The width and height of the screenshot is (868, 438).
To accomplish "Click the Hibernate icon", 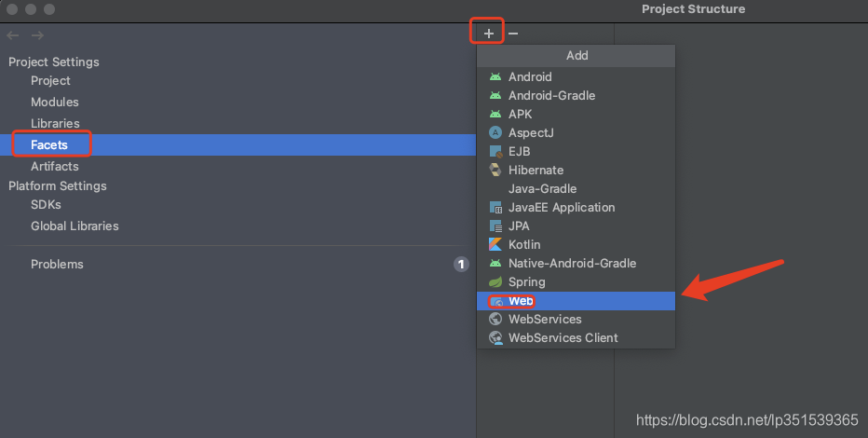I will click(x=495, y=170).
